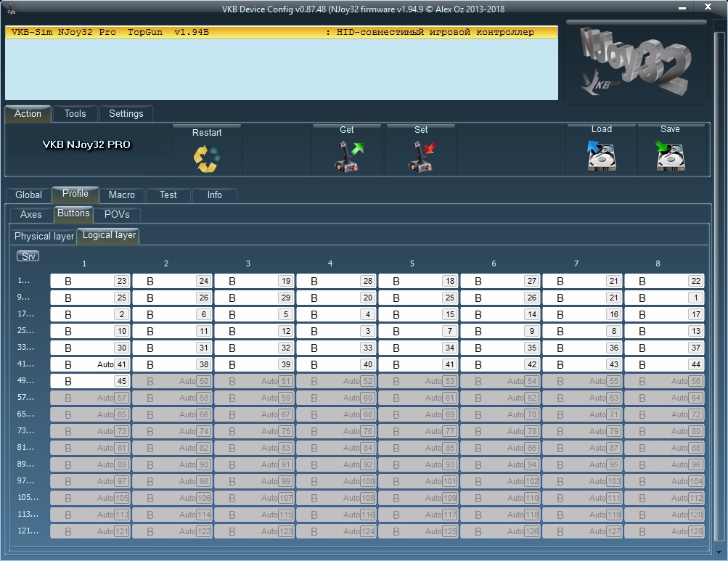Click the Auto 41 cell in row 41

point(91,364)
